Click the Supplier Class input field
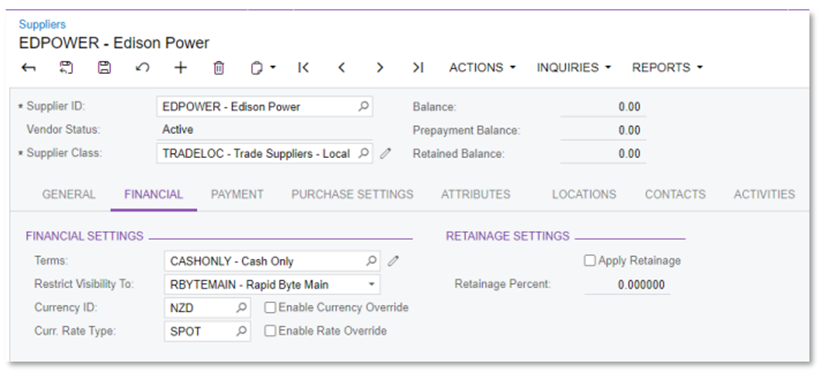 coord(264,153)
